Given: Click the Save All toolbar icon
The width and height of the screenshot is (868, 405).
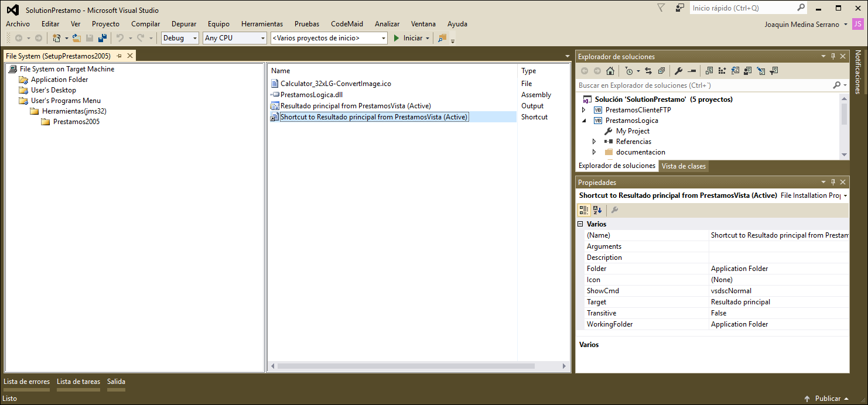Looking at the screenshot, I should coord(102,38).
